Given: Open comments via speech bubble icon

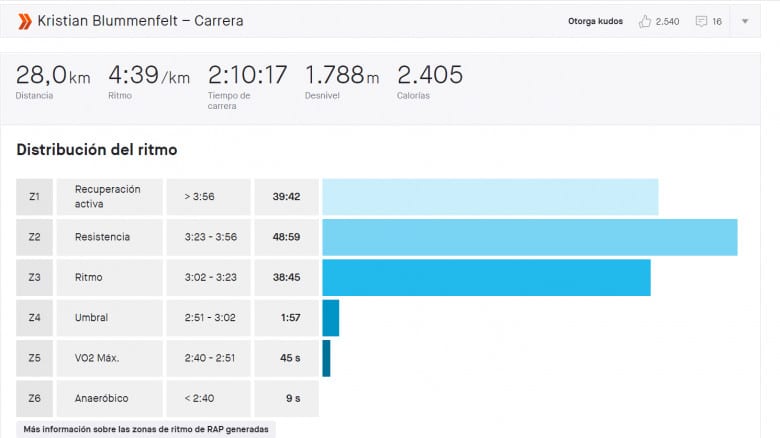Looking at the screenshot, I should pyautogui.click(x=701, y=21).
